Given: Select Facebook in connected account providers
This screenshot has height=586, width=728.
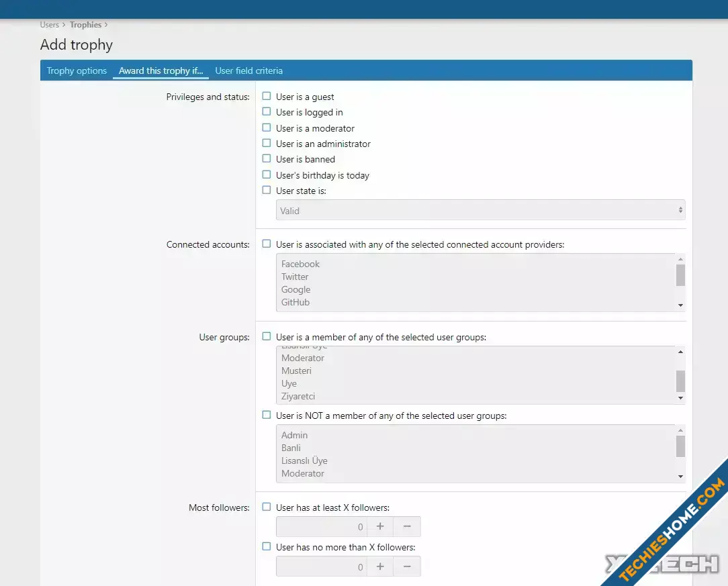Looking at the screenshot, I should tap(300, 264).
